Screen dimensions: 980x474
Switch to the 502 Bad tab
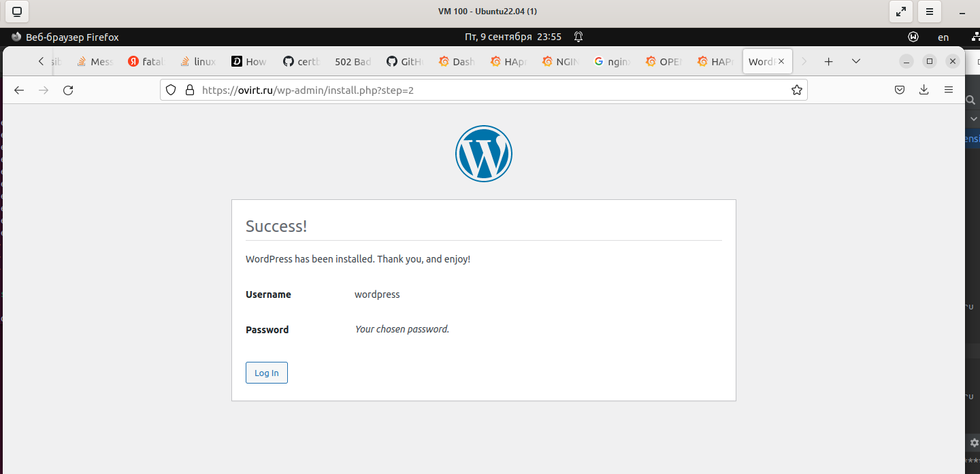click(x=353, y=61)
